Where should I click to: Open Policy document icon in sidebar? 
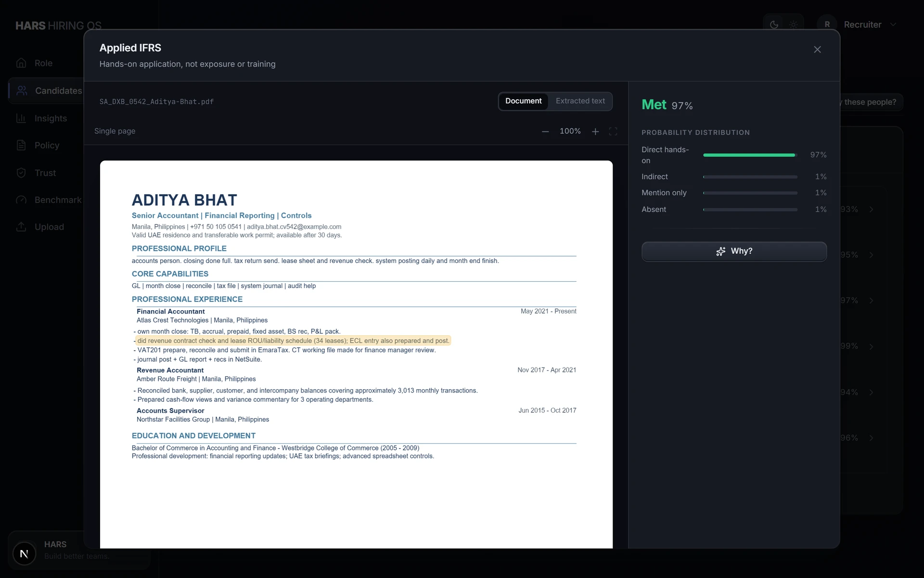click(x=21, y=145)
